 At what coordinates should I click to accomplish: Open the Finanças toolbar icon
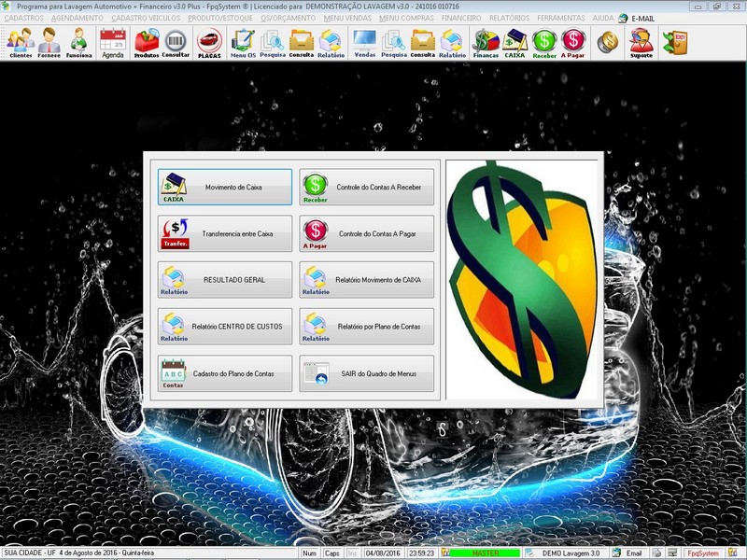486,42
